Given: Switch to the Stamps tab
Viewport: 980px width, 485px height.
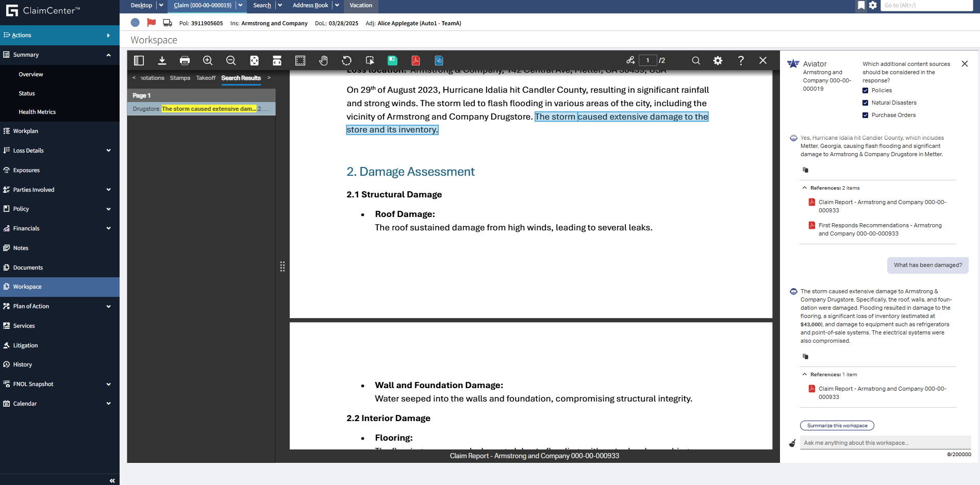Looking at the screenshot, I should 180,78.
